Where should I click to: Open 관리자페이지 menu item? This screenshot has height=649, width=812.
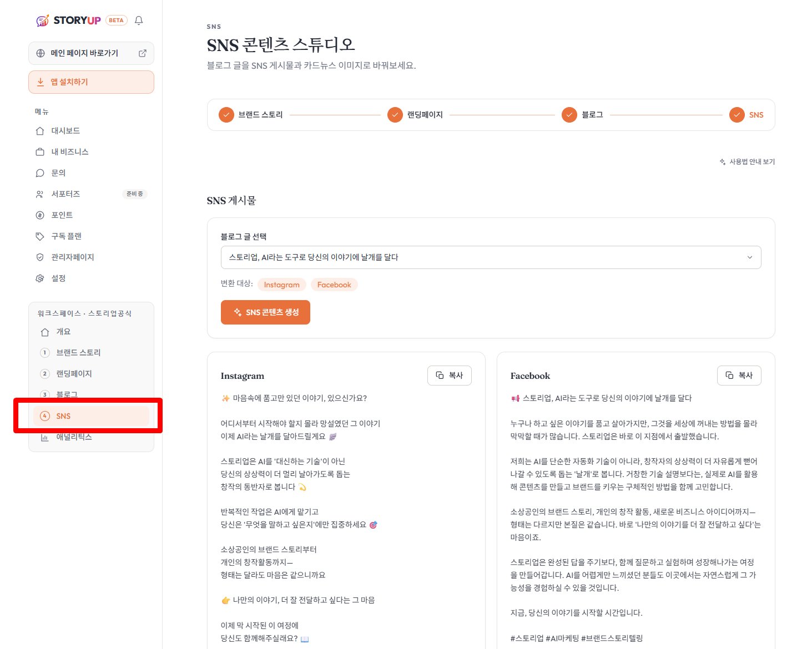click(x=91, y=257)
